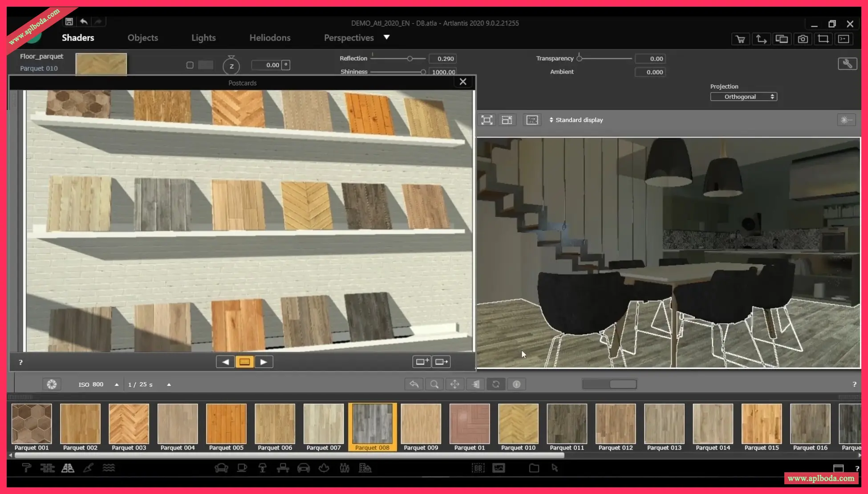
Task: Click the camera aperture icon beside ISO
Action: point(52,384)
